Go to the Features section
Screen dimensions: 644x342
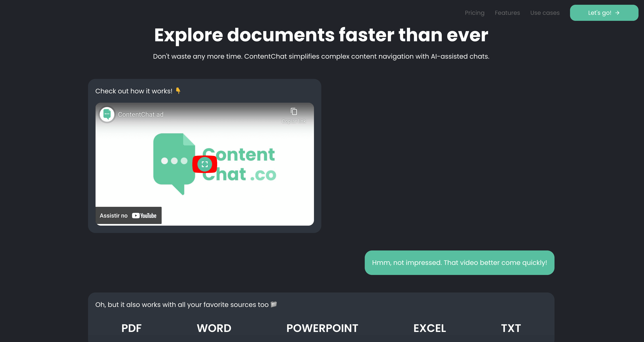(x=507, y=13)
